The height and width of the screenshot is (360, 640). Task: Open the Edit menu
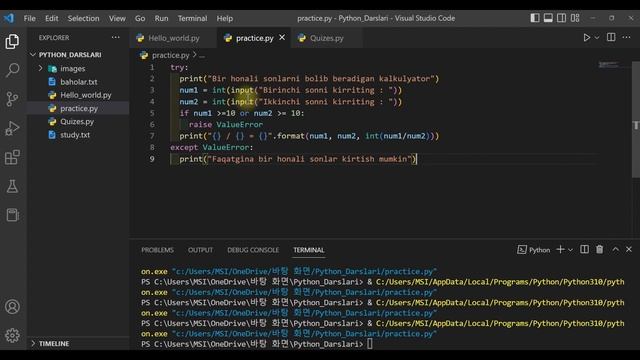[x=51, y=18]
